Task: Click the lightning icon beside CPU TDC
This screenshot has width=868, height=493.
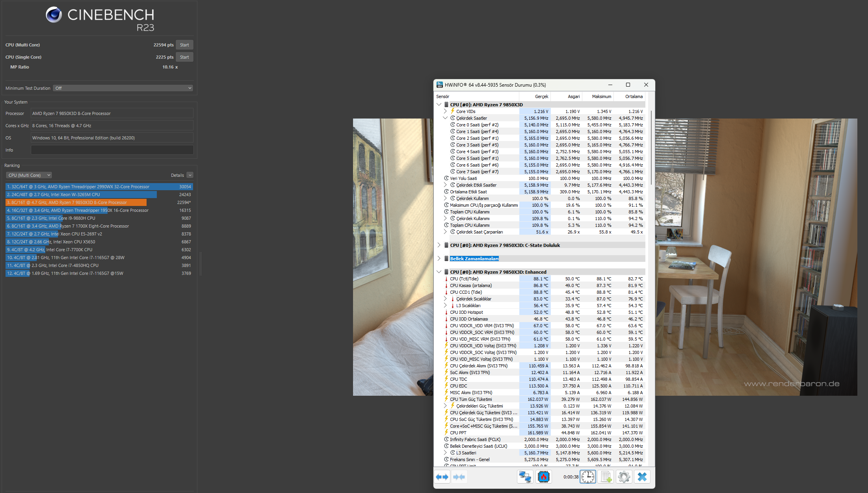Action: coord(446,379)
